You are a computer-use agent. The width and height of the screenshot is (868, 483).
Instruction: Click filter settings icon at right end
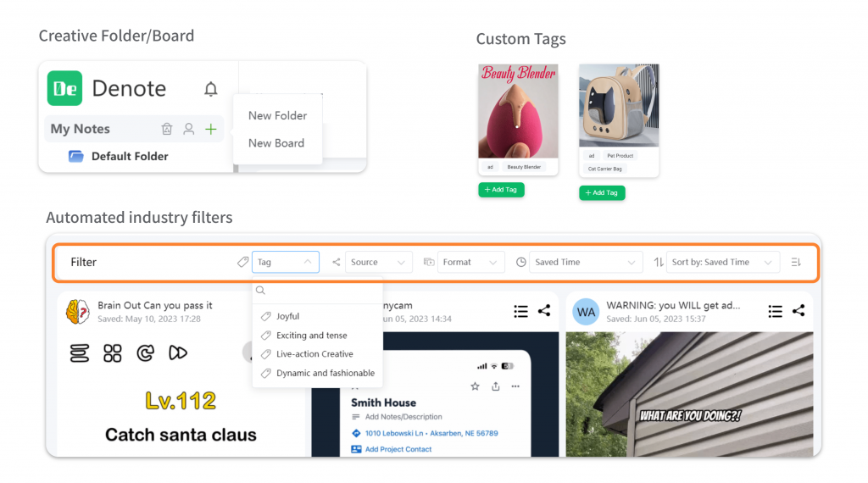796,262
